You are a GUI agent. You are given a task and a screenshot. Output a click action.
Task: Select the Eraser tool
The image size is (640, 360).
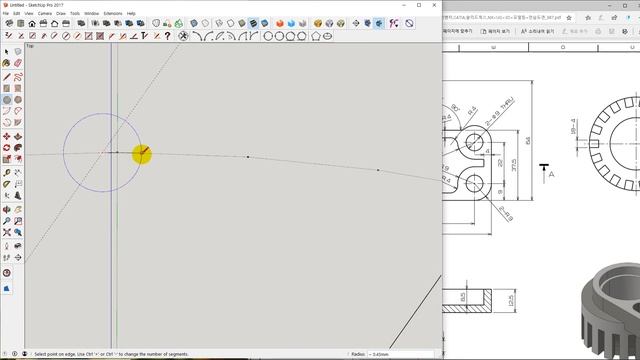18,63
